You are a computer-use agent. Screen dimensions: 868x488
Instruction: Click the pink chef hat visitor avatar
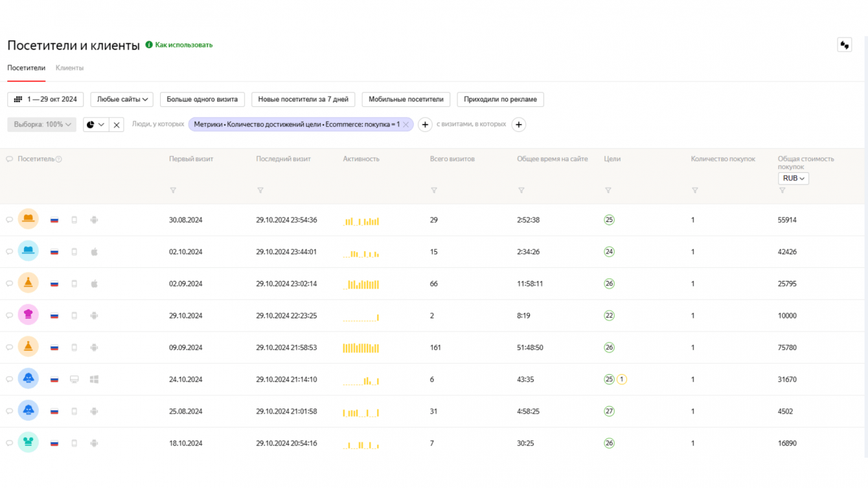28,315
